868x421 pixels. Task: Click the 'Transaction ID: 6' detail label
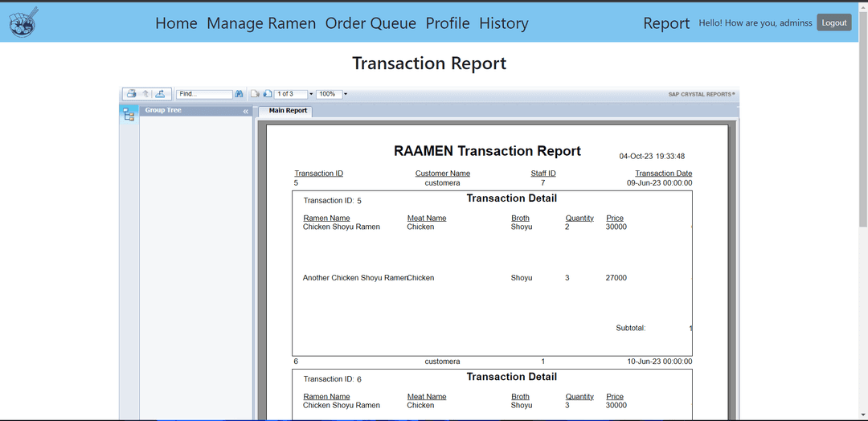[332, 379]
